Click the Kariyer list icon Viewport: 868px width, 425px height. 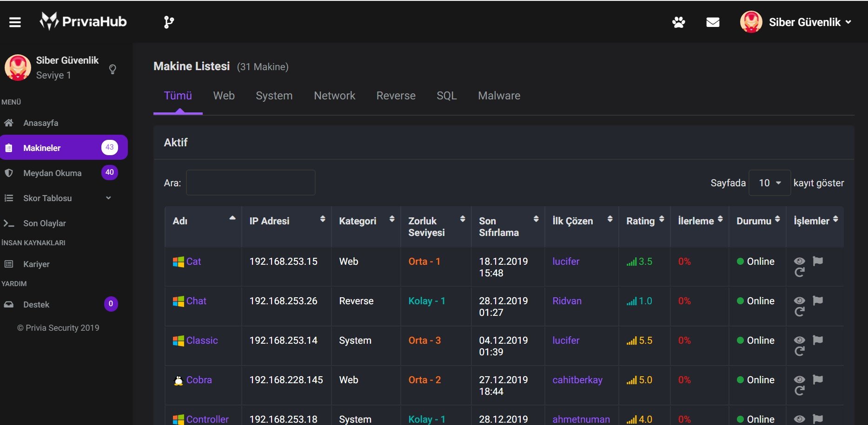coord(8,264)
